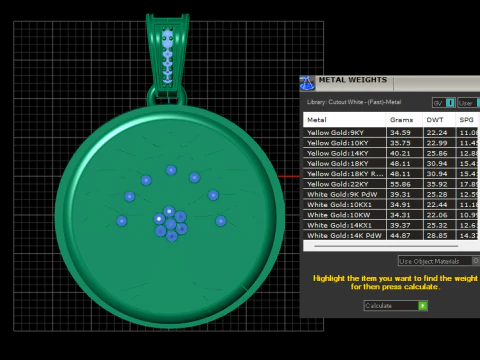The image size is (480, 360).
Task: Click the 55.86 grams cell
Action: pyautogui.click(x=404, y=184)
